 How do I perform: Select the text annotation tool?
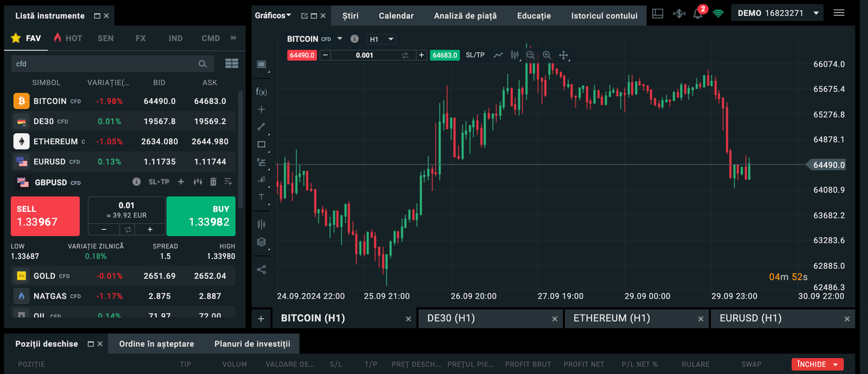(x=261, y=197)
